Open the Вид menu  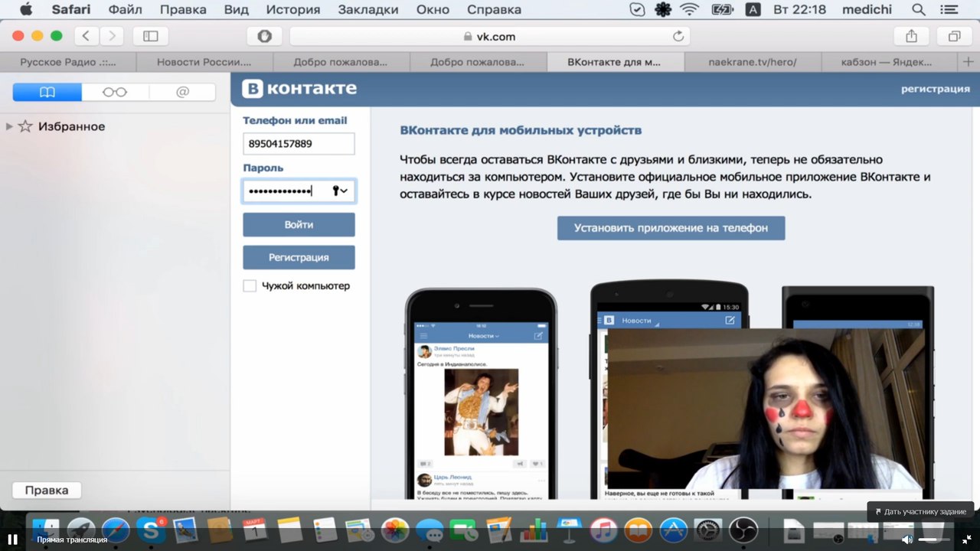click(236, 10)
